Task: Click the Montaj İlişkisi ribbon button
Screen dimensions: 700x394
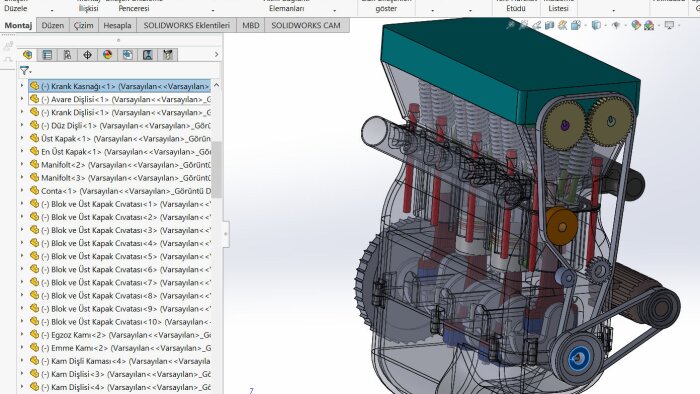Action: point(88,6)
